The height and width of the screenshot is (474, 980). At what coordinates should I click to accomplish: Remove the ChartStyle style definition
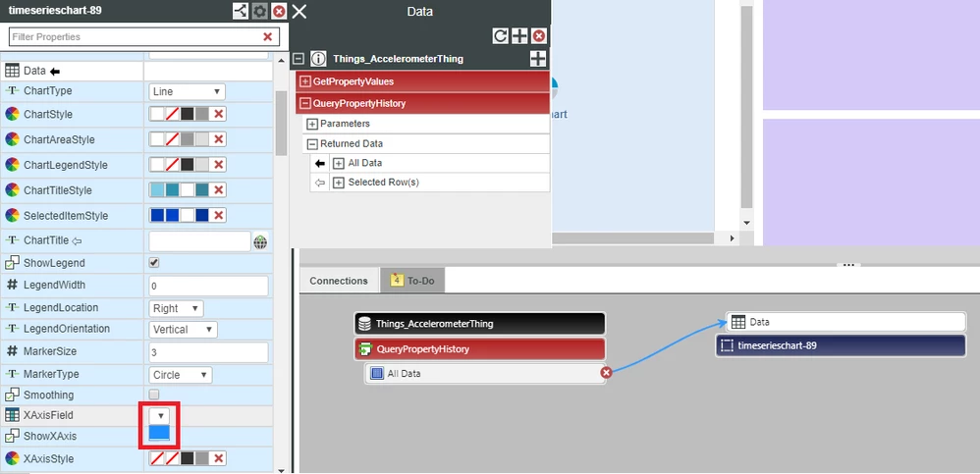pos(218,114)
